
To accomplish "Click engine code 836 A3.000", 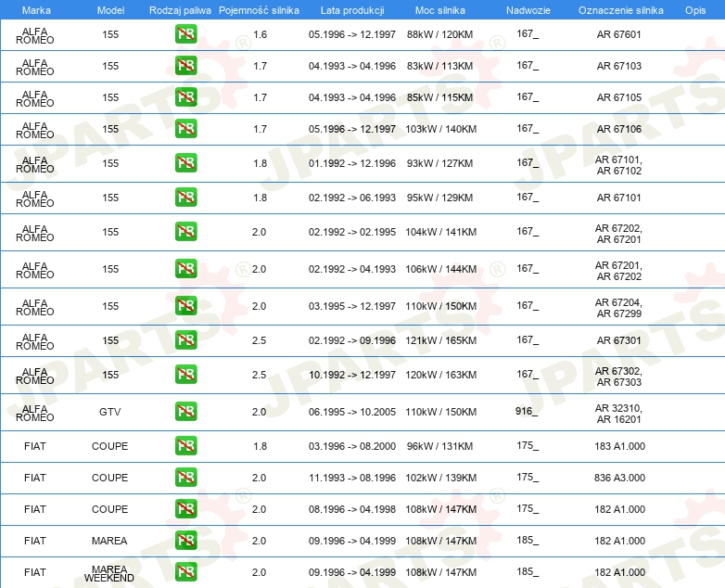I will [x=619, y=478].
